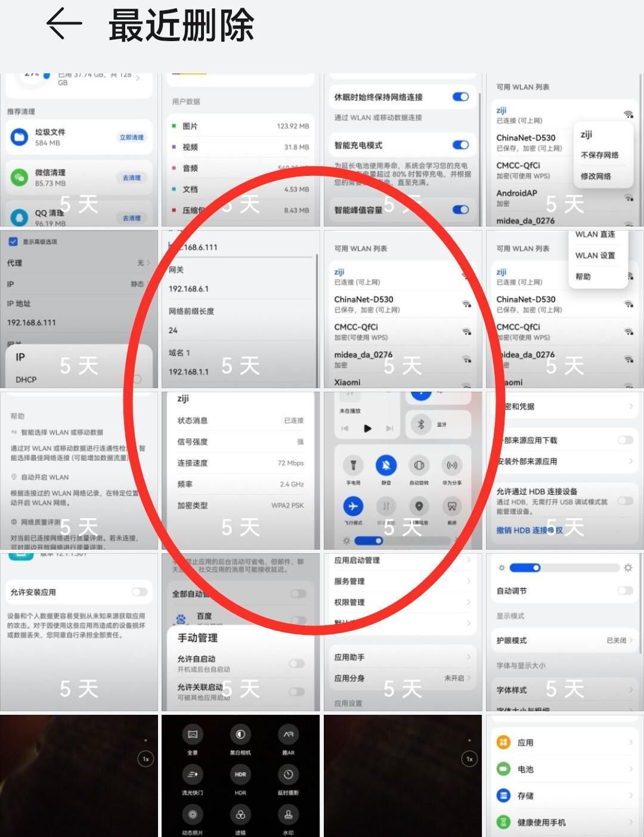Screen dimensions: 644x837
Task: Tap the blue 静音 bell icon
Action: [386, 465]
